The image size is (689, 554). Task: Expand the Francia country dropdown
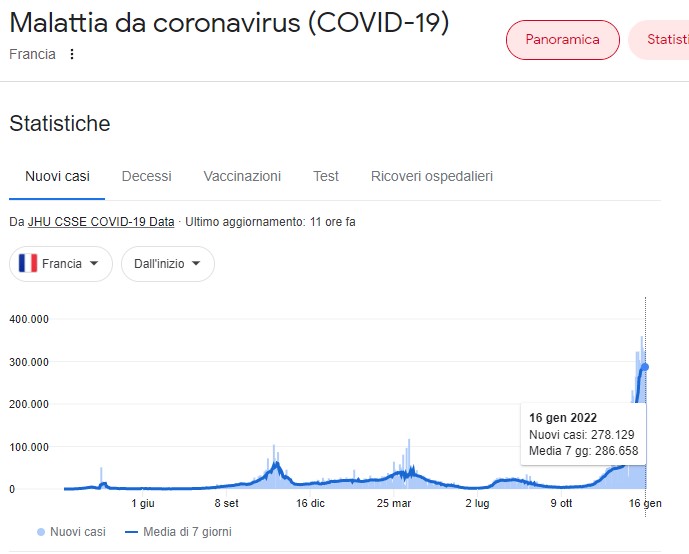coord(61,264)
